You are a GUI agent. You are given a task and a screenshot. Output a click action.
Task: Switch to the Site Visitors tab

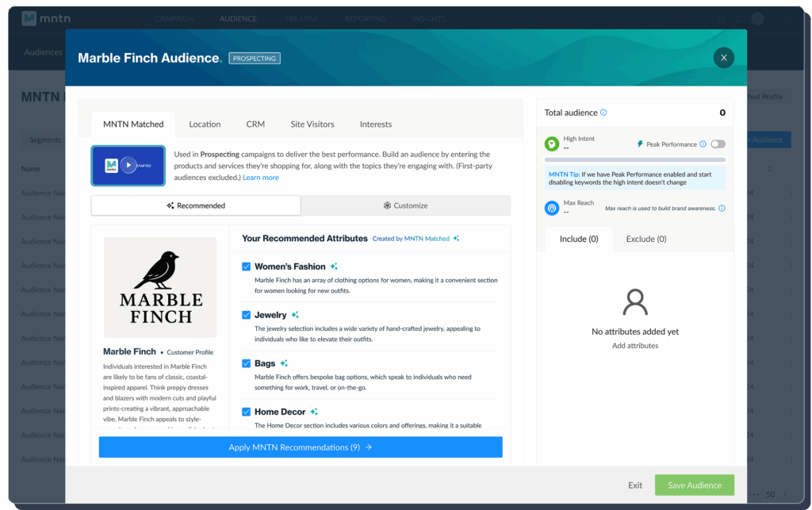tap(312, 124)
